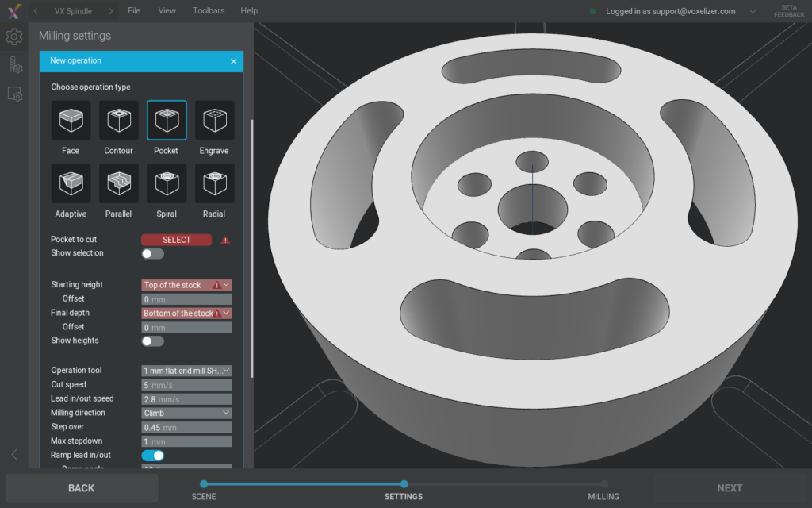Turn on the Show heights toggle
This screenshot has width=812, height=508.
151,341
